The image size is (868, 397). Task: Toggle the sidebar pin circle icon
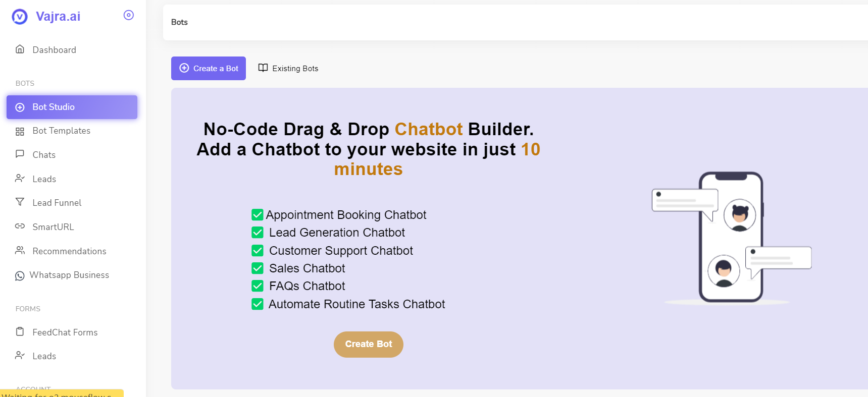click(x=129, y=15)
